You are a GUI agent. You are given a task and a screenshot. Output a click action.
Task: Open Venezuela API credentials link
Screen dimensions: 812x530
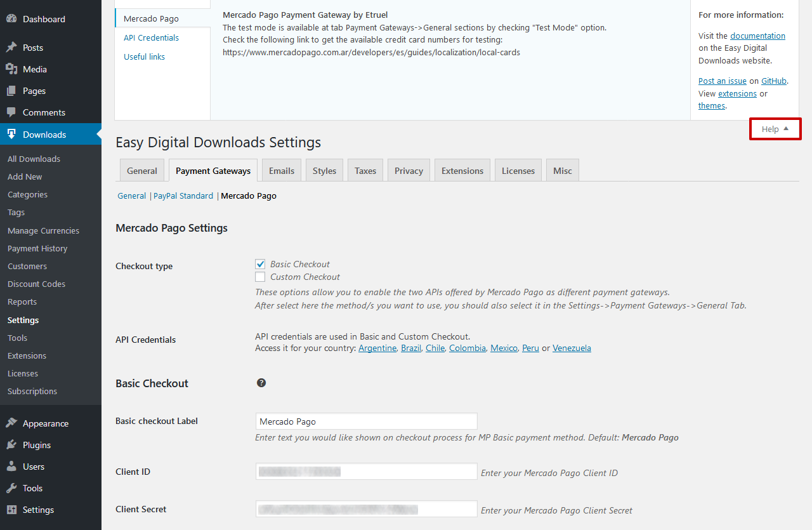[x=572, y=348]
